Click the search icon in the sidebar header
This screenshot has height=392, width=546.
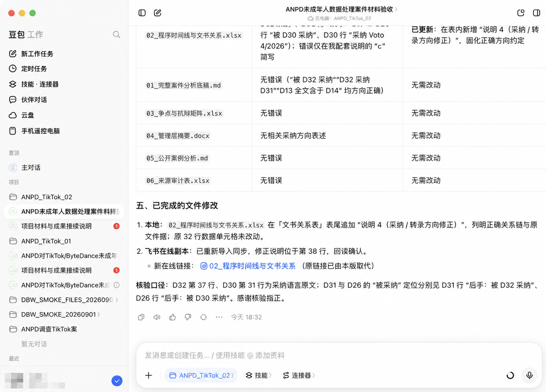click(117, 35)
